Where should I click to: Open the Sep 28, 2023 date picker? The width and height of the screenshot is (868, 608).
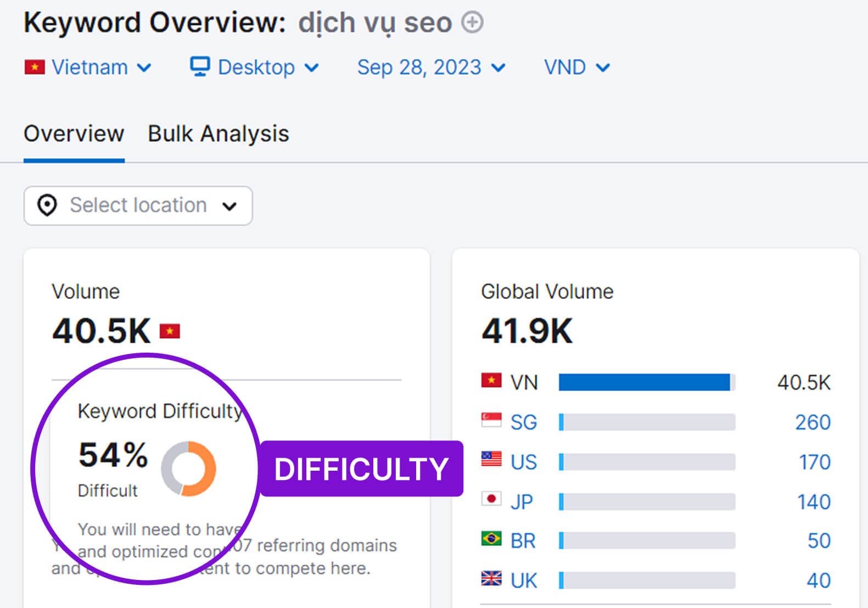pyautogui.click(x=431, y=68)
